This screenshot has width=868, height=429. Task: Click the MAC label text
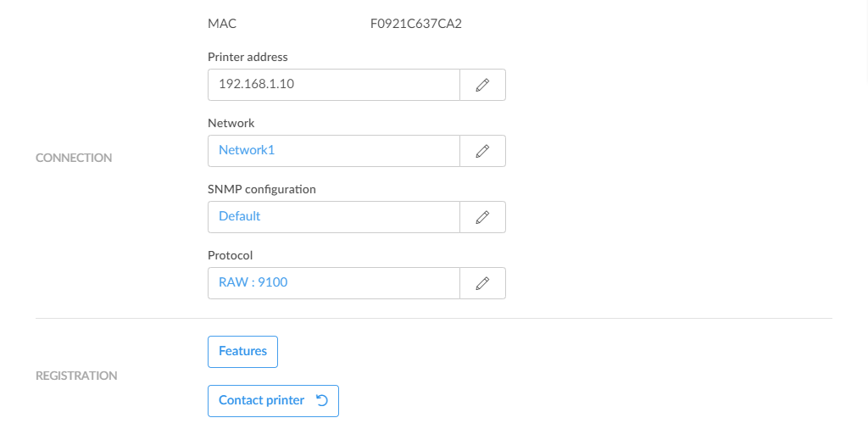tap(221, 24)
